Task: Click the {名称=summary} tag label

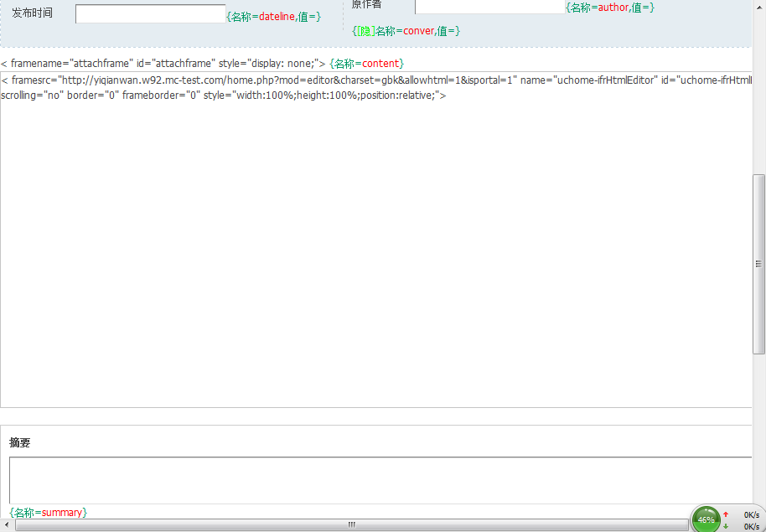Action: tap(48, 512)
